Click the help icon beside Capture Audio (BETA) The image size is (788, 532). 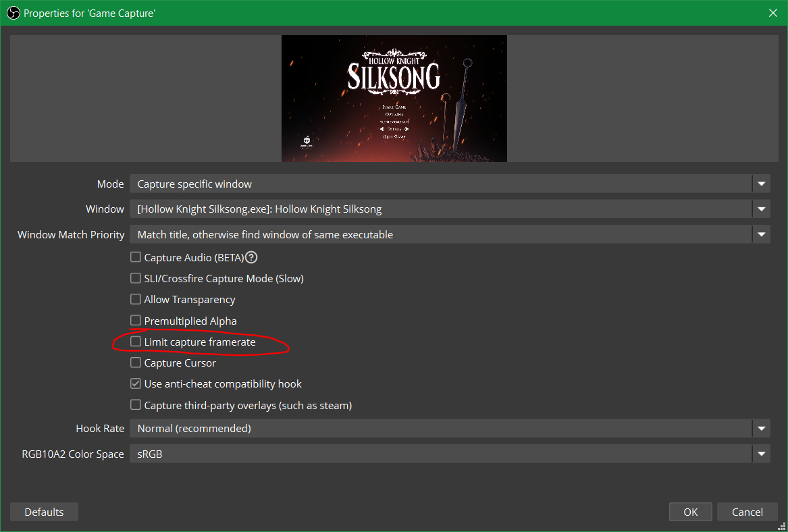coord(252,257)
